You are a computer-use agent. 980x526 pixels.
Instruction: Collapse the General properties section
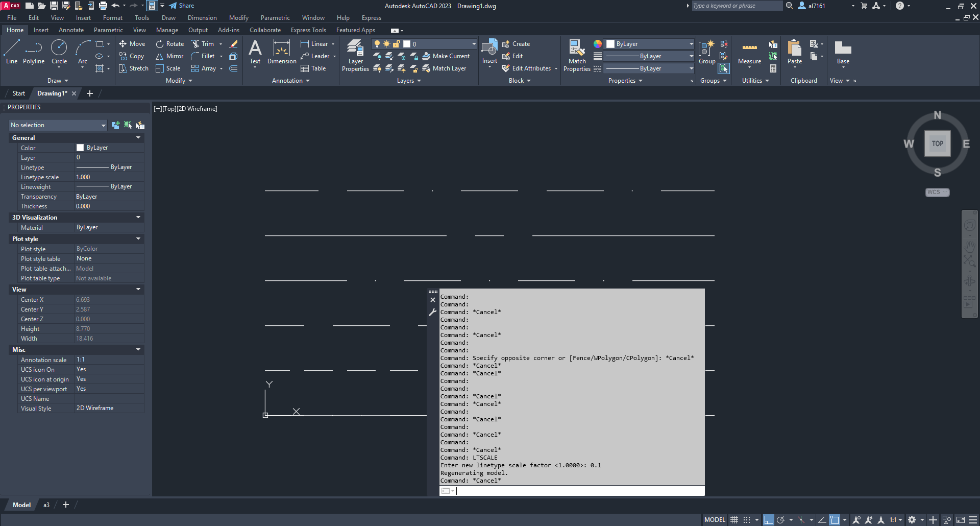click(138, 138)
